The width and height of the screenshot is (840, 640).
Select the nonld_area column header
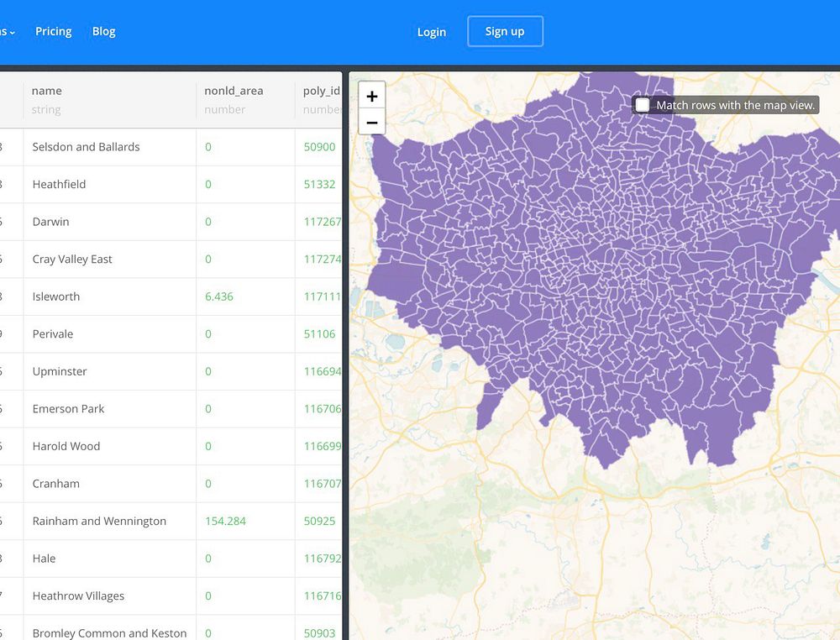[234, 91]
